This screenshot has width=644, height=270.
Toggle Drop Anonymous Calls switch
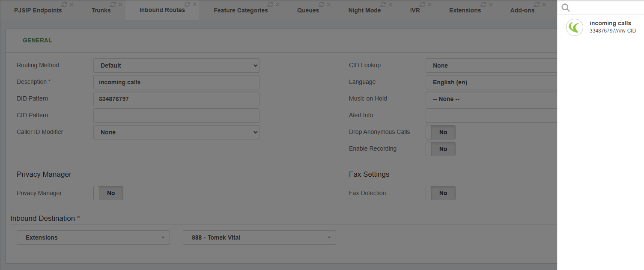[440, 132]
